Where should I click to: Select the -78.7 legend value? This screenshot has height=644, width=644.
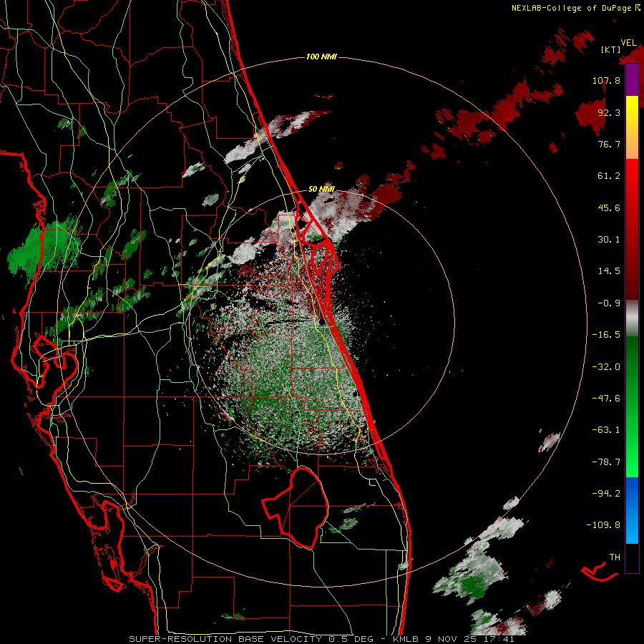606,462
